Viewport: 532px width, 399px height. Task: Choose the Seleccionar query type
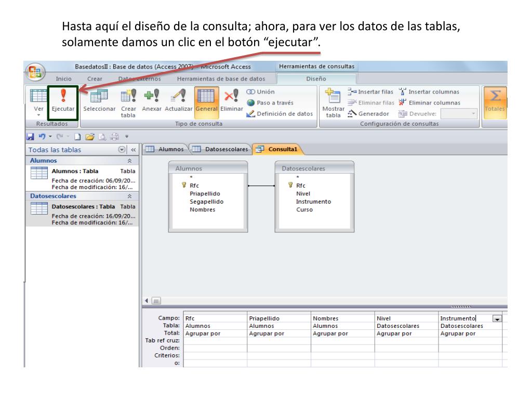(99, 100)
